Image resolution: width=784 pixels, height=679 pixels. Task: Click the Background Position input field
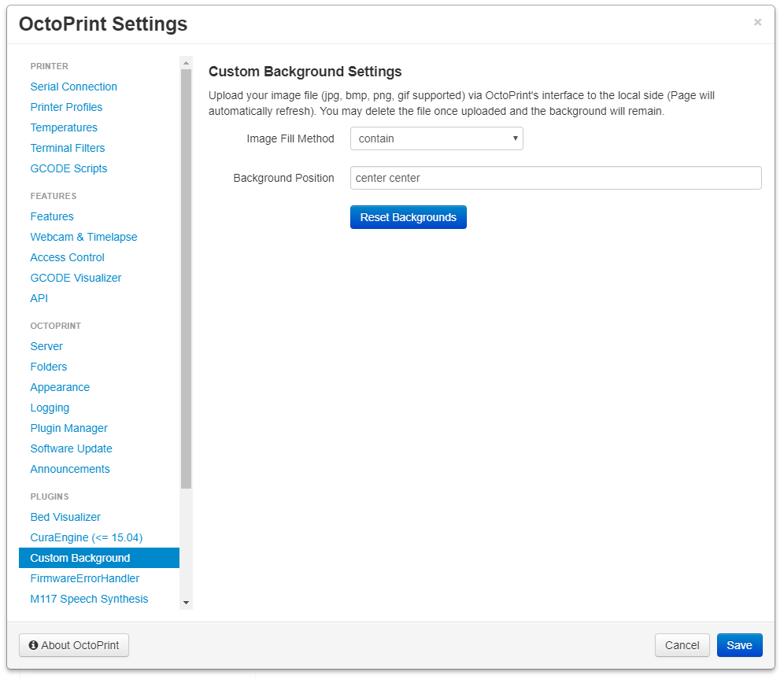(556, 178)
